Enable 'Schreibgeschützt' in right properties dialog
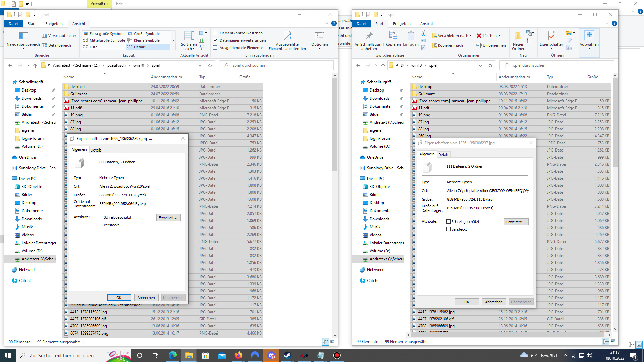644x362 pixels. (x=449, y=221)
